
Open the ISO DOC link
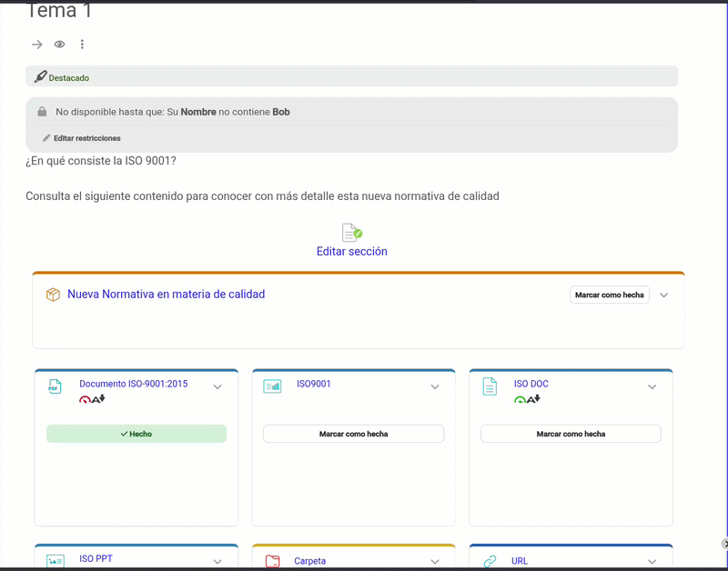(x=531, y=384)
